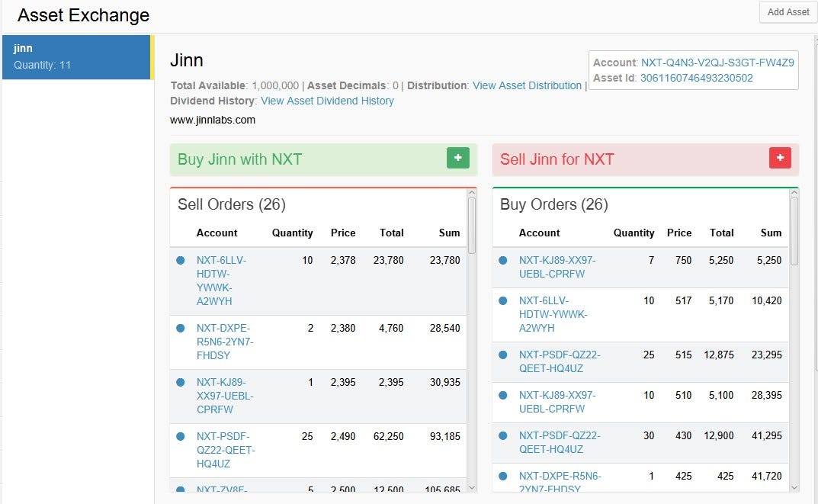Click the Total column header in Buy Orders
818x504 pixels.
coord(721,233)
